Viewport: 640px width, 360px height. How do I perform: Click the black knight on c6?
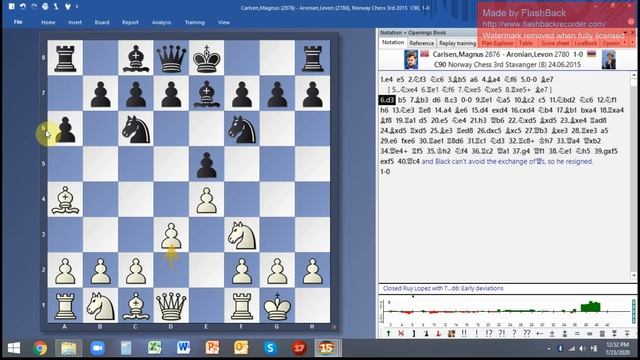136,129
